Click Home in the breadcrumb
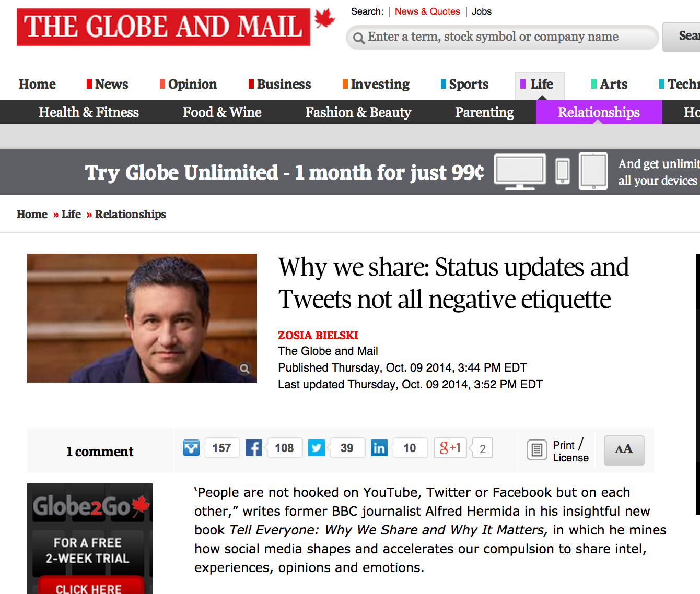The width and height of the screenshot is (700, 594). click(x=32, y=215)
